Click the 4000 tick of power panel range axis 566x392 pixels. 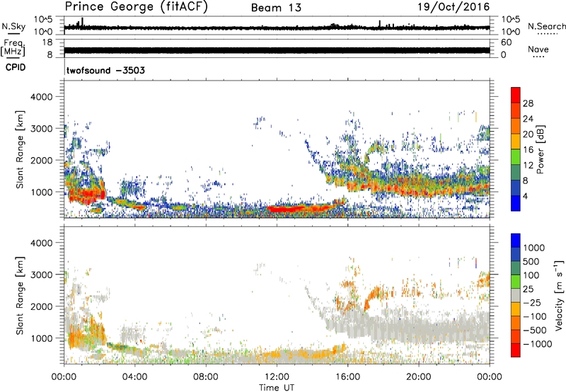41,97
